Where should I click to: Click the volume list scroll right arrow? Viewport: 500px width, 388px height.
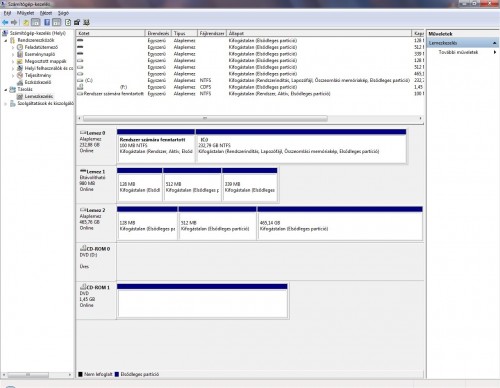(x=420, y=118)
